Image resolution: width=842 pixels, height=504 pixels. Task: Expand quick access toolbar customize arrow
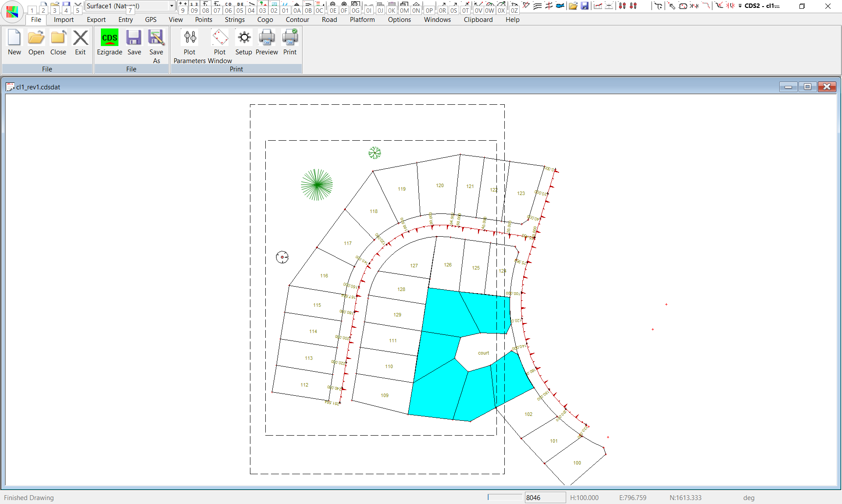[740, 6]
